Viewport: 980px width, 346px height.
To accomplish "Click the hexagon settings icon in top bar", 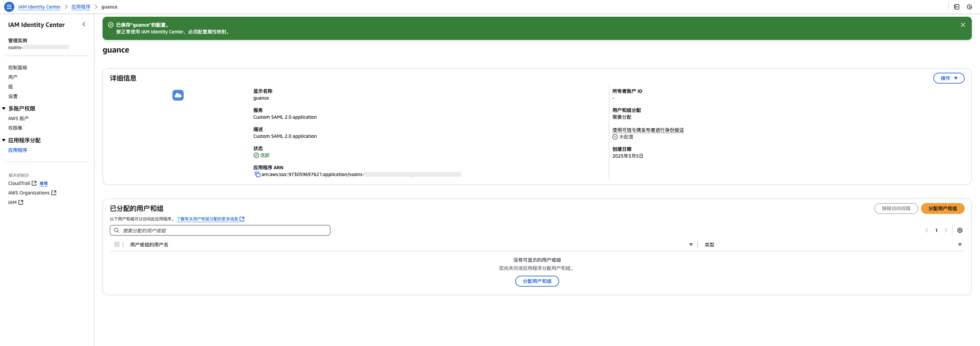I will click(969, 7).
